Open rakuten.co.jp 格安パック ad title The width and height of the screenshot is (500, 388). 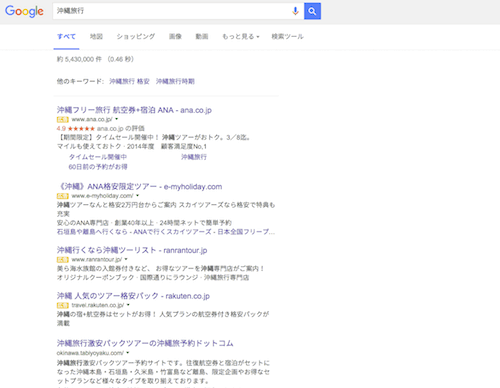[133, 296]
